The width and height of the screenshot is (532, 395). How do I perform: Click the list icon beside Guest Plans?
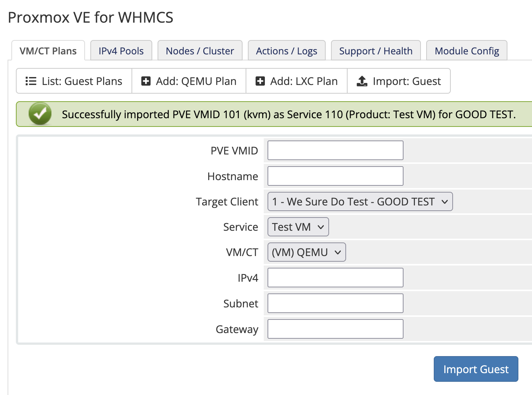coord(31,81)
